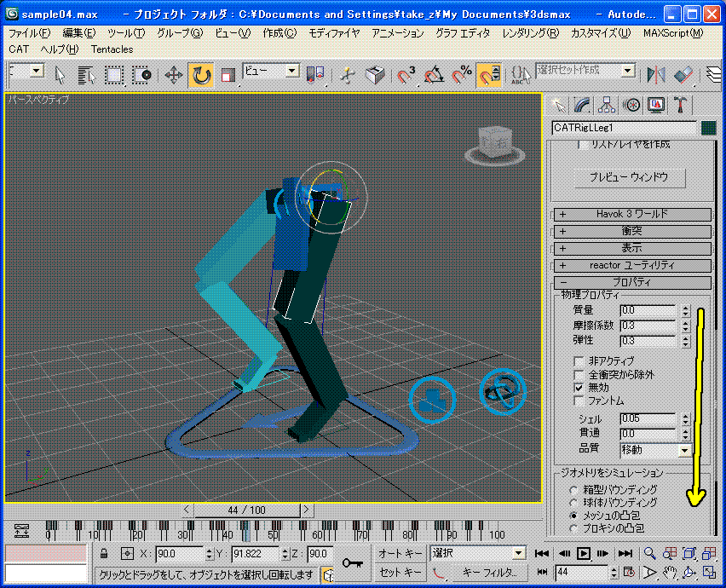
Task: Open the Motion command panel tab
Action: (631, 105)
